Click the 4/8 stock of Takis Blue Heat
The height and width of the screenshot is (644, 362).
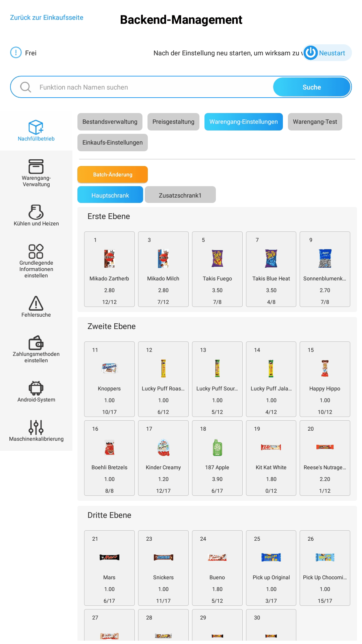(x=271, y=302)
